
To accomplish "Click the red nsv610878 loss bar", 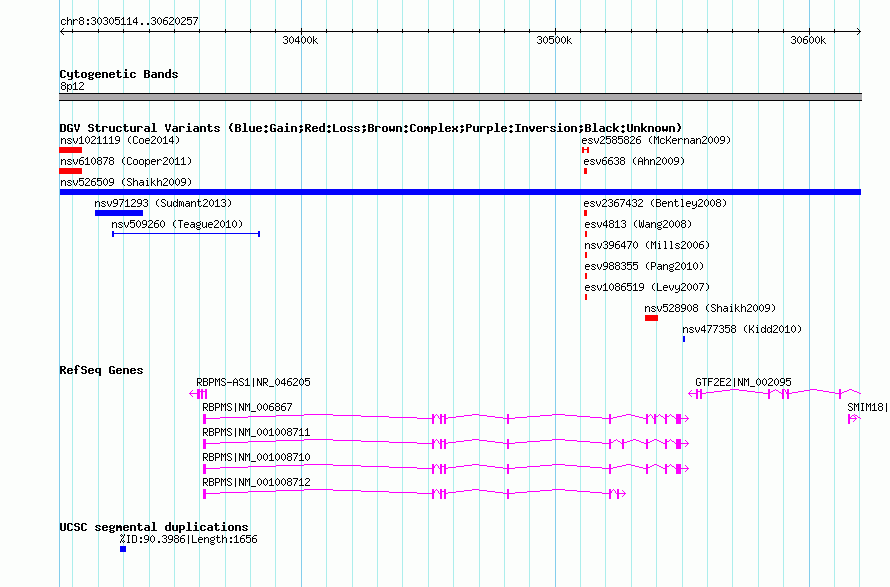I will 70,171.
